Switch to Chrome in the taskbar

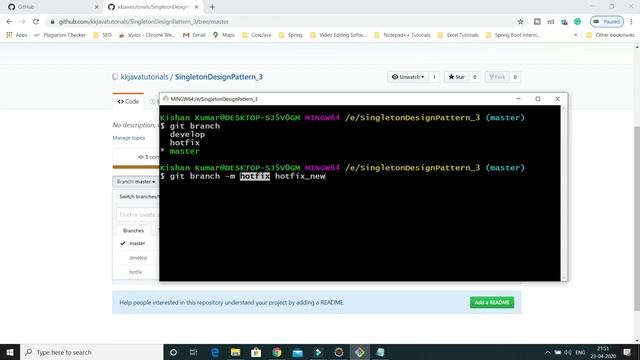[x=277, y=352]
